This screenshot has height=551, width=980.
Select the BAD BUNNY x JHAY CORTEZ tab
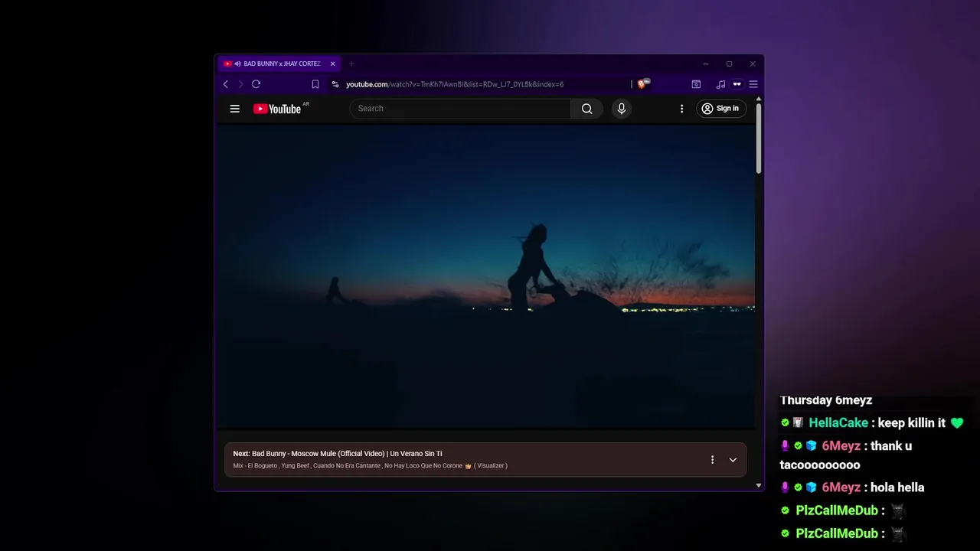[279, 64]
